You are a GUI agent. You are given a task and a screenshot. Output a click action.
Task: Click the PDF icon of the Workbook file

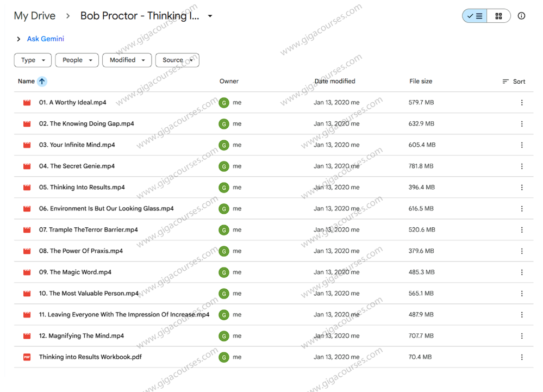click(x=27, y=357)
